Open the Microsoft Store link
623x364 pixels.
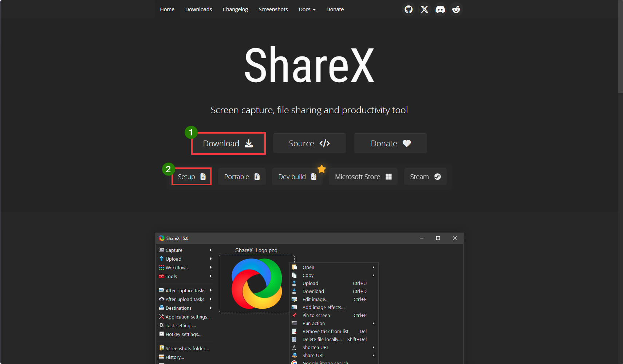point(363,177)
